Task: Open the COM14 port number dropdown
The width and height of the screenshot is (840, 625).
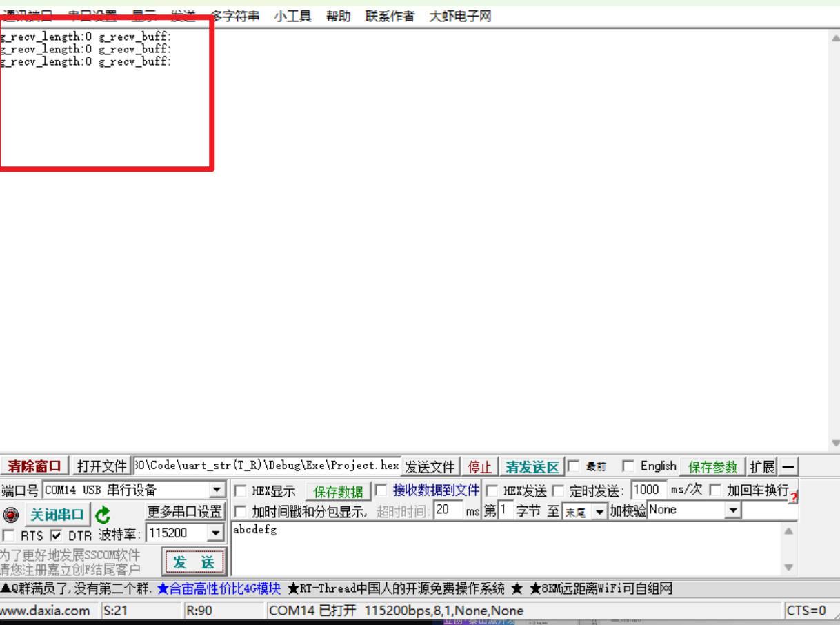Action: tap(217, 490)
